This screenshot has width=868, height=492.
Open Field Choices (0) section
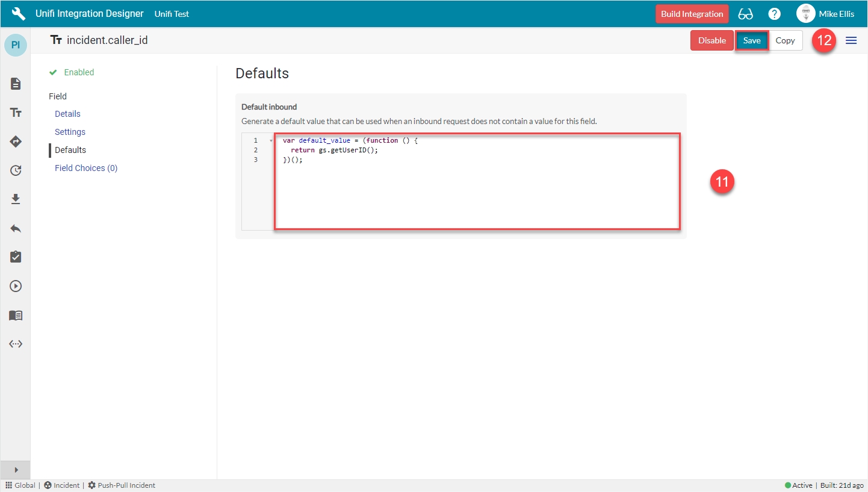[86, 168]
